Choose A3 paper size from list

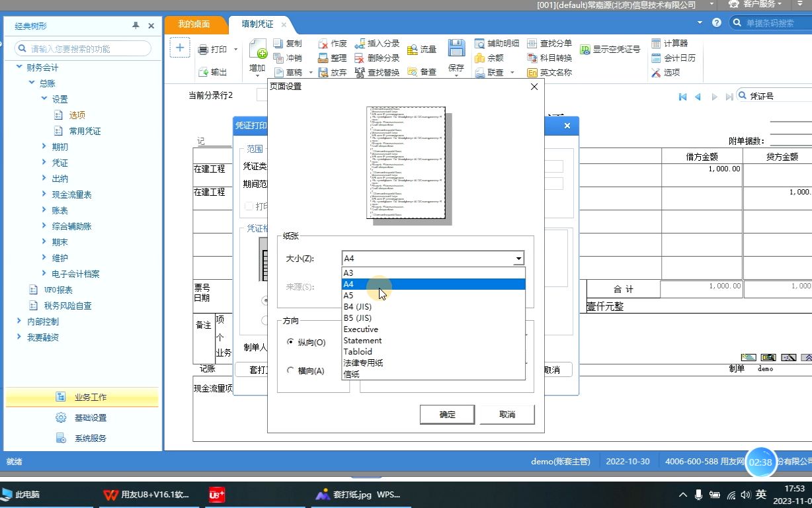tap(433, 273)
